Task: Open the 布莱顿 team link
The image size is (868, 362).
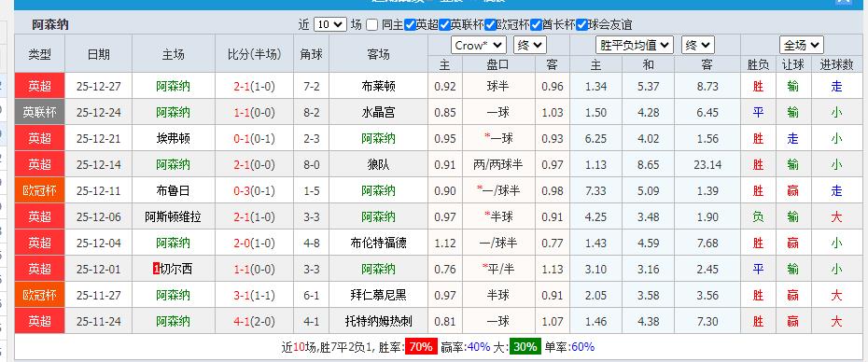Action: click(378, 87)
